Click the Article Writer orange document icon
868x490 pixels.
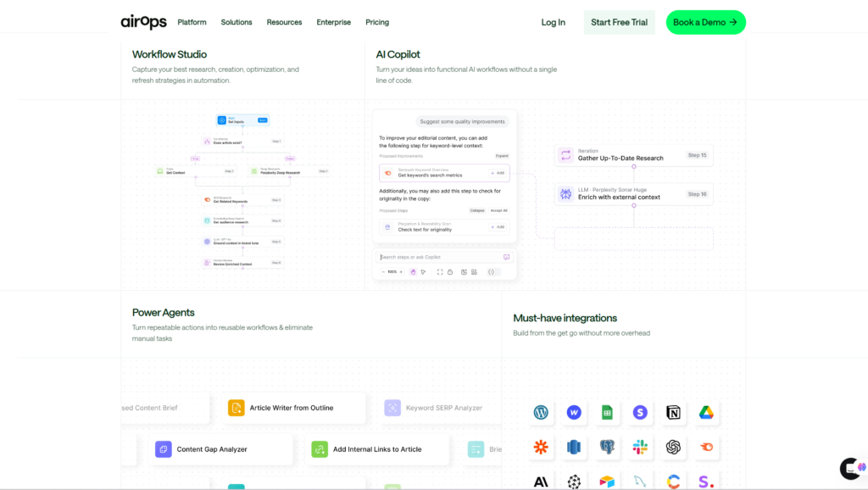[x=236, y=408]
